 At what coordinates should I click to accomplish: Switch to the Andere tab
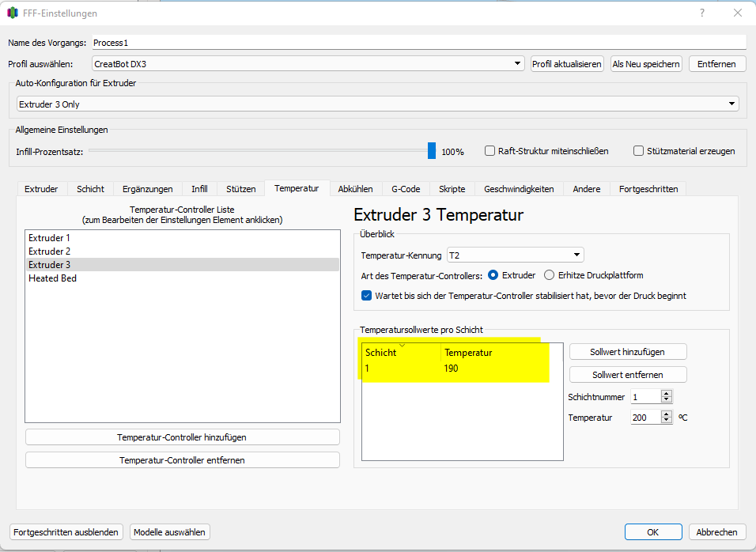(586, 189)
